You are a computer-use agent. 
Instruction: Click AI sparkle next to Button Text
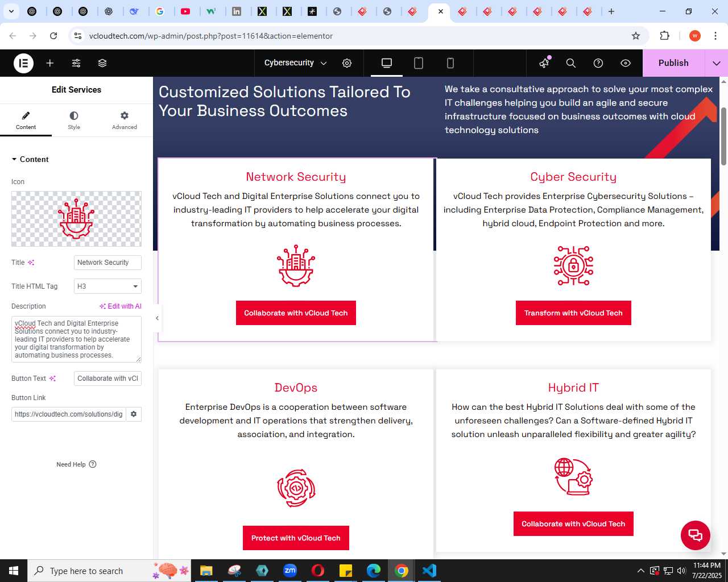(x=53, y=379)
